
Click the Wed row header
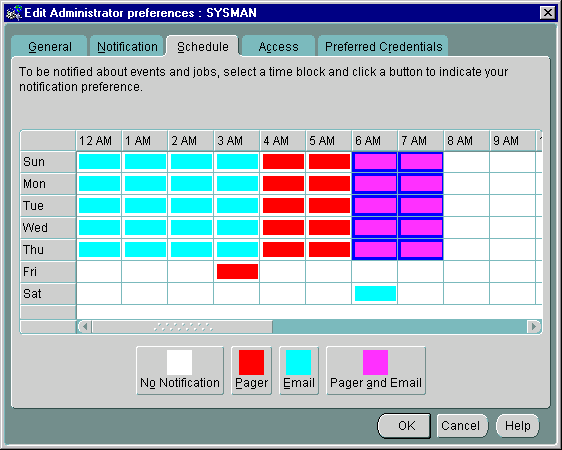(48, 228)
